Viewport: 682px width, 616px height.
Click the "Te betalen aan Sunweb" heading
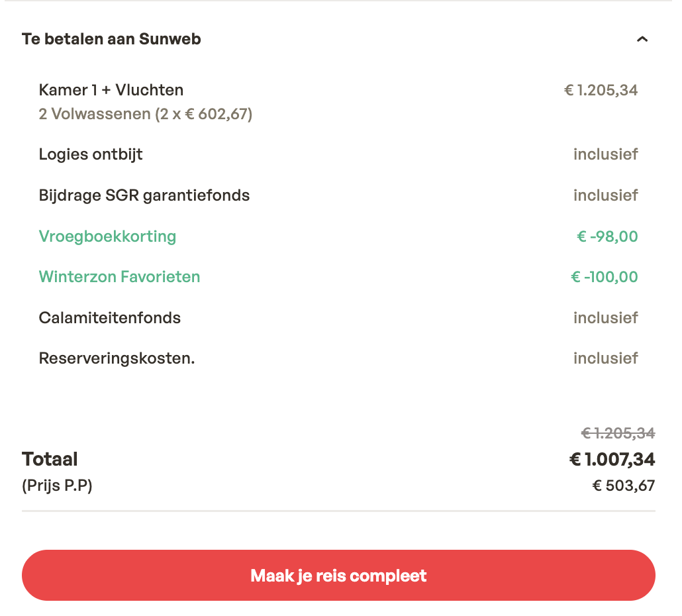[x=111, y=39]
